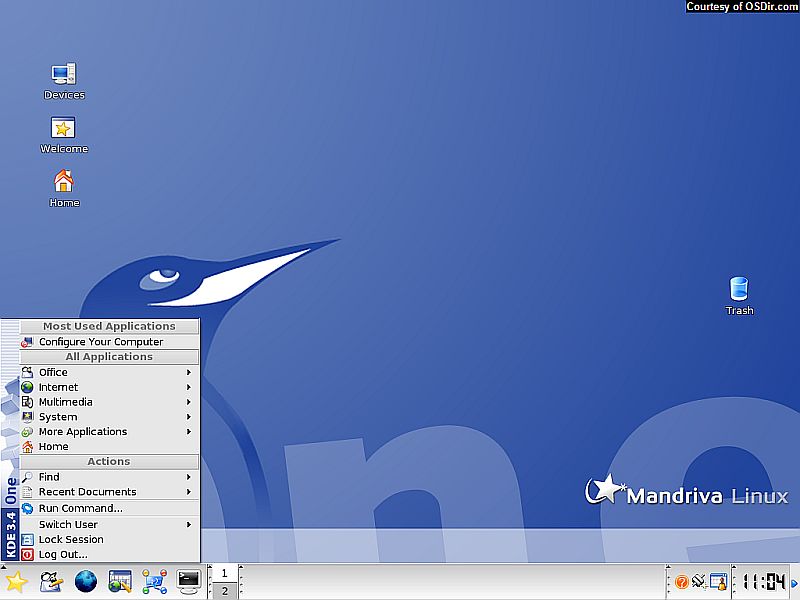Click the digital clock showing 11:04
800x600 pixels.
pos(763,582)
